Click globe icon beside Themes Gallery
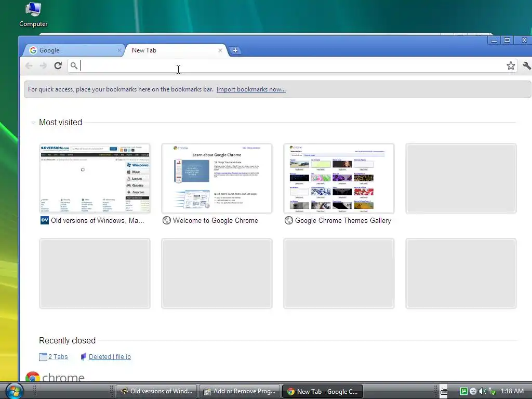Image resolution: width=532 pixels, height=399 pixels. (x=289, y=220)
